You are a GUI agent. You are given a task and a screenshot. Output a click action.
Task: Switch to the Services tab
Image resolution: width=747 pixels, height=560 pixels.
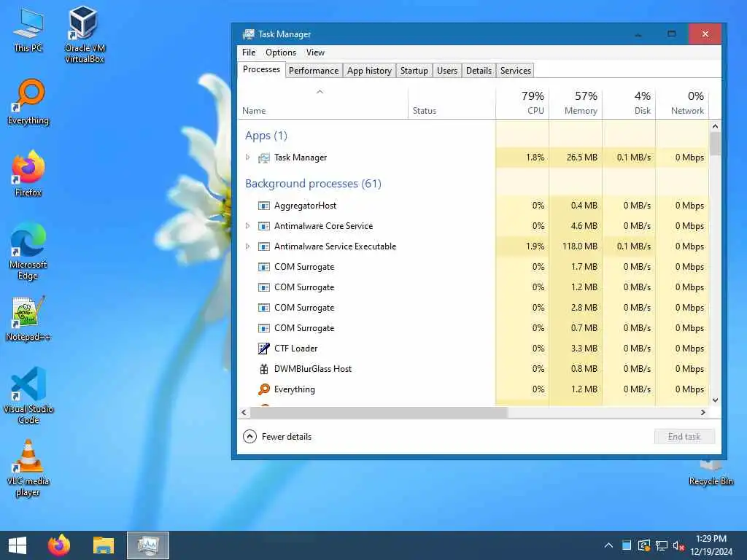516,71
